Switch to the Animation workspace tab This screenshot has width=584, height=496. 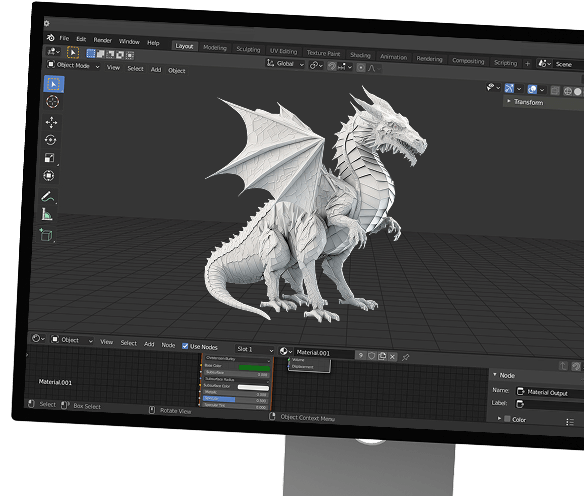click(393, 57)
